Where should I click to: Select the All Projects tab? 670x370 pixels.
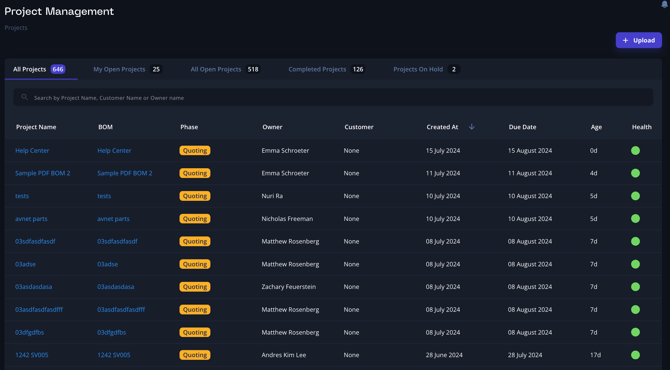[39, 69]
